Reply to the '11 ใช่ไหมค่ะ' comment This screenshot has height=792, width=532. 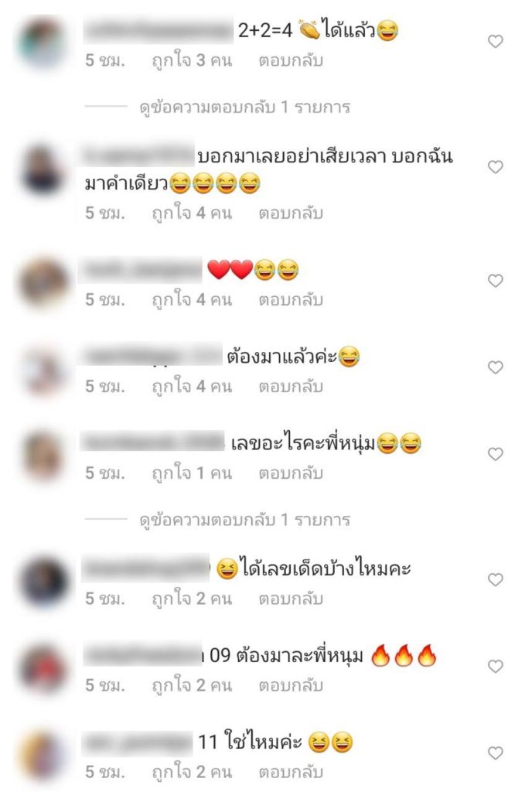[291, 772]
